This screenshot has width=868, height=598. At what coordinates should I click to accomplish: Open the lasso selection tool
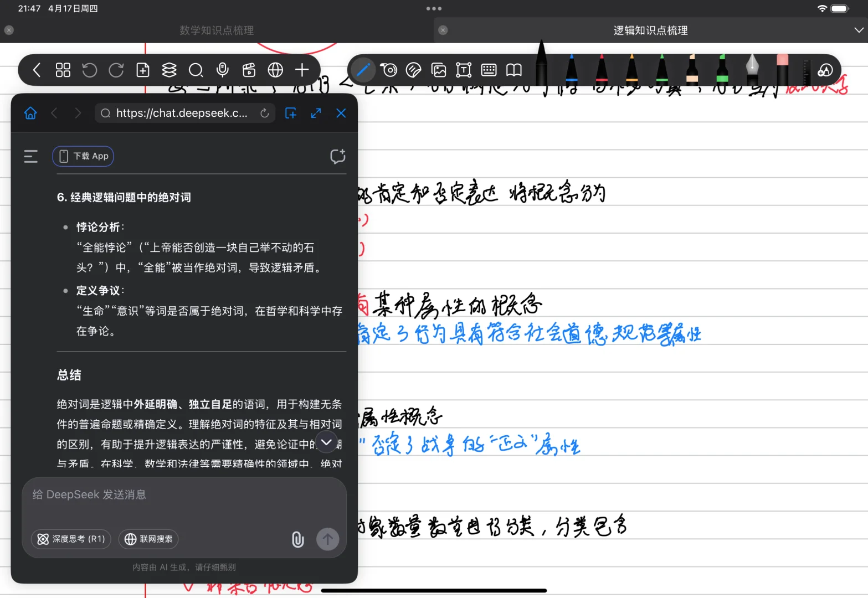389,70
